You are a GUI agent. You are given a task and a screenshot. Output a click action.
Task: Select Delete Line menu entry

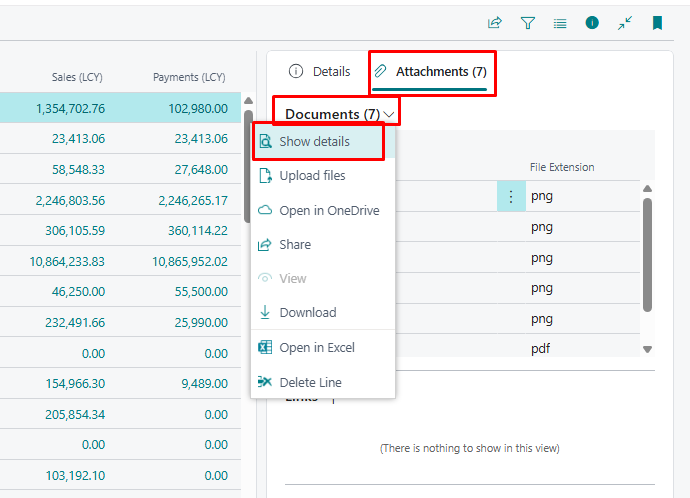pyautogui.click(x=323, y=382)
